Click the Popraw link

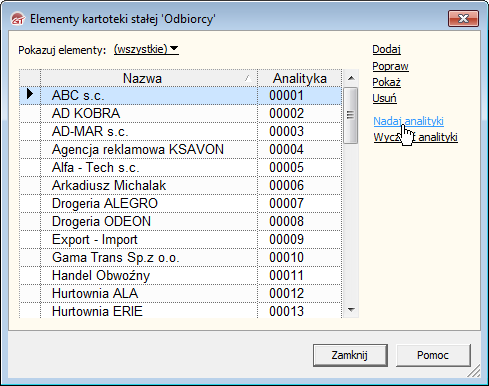pyautogui.click(x=390, y=66)
